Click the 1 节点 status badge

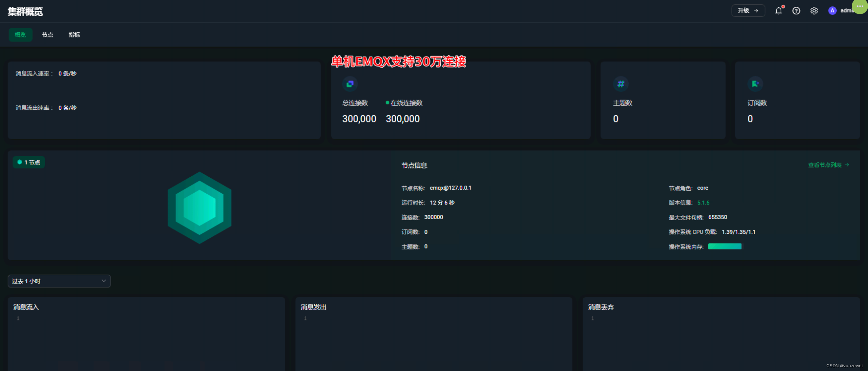(x=29, y=162)
